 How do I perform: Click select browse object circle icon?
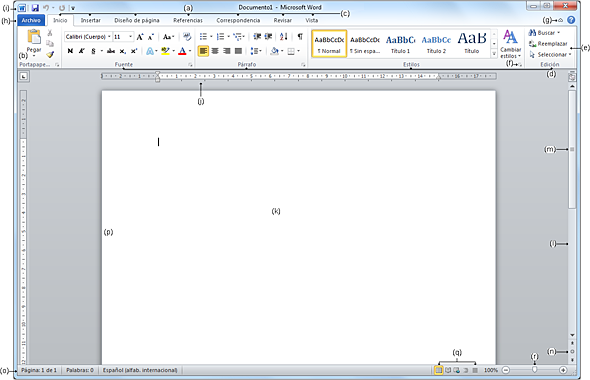572,352
